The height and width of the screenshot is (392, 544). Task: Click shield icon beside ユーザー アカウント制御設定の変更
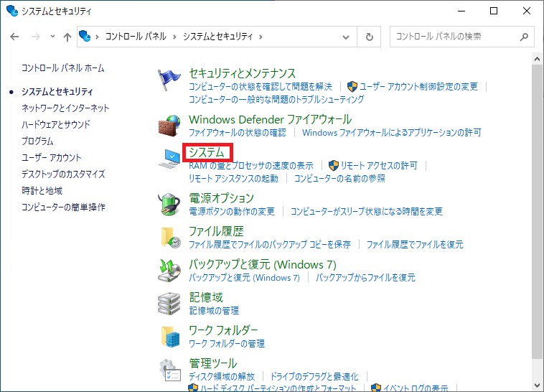coord(352,86)
